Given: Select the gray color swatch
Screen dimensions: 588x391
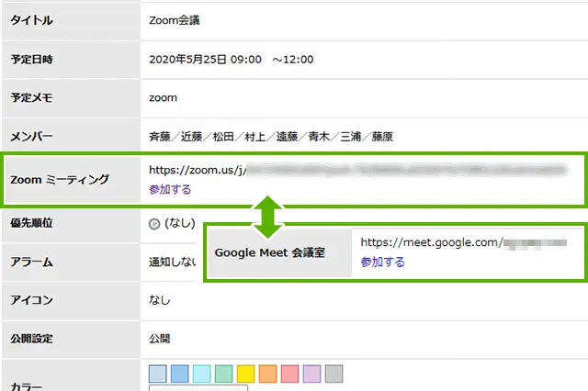Looking at the screenshot, I should 334,374.
